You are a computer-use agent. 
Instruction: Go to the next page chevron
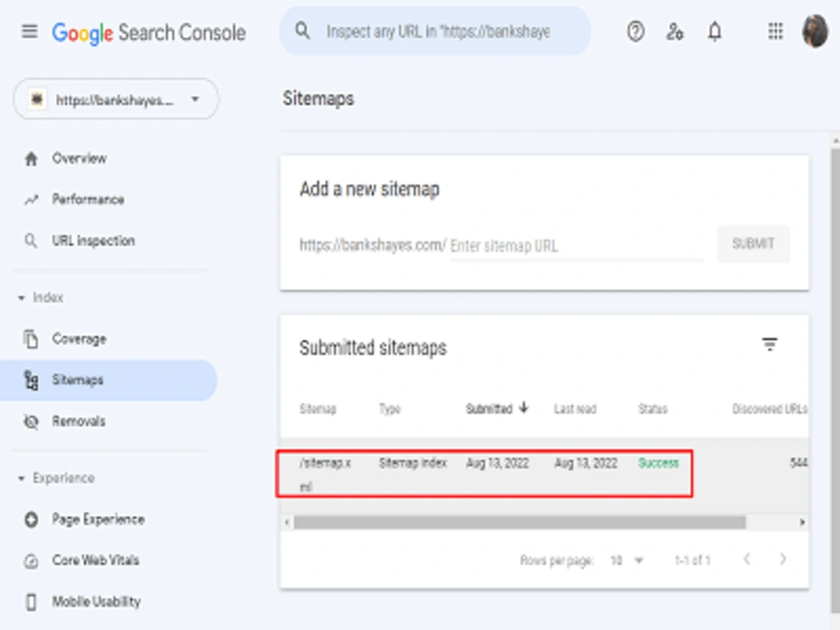[783, 559]
